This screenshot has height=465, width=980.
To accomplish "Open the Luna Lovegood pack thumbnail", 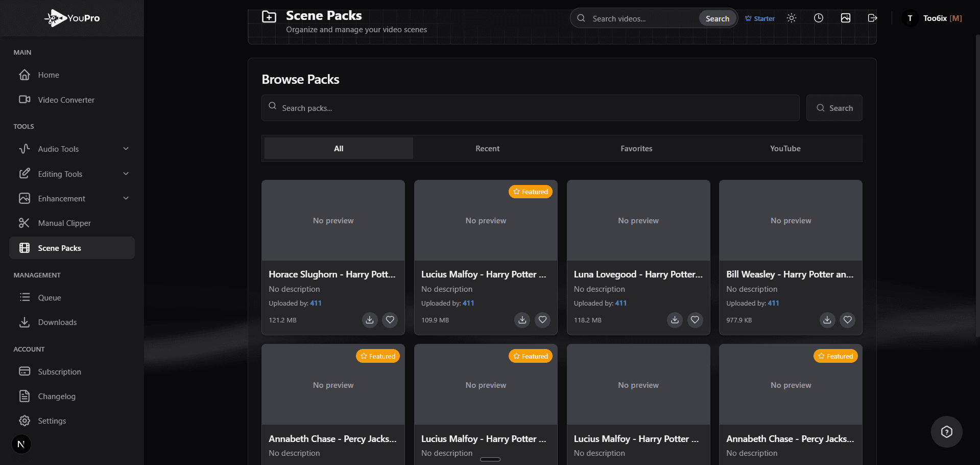I will tap(638, 220).
